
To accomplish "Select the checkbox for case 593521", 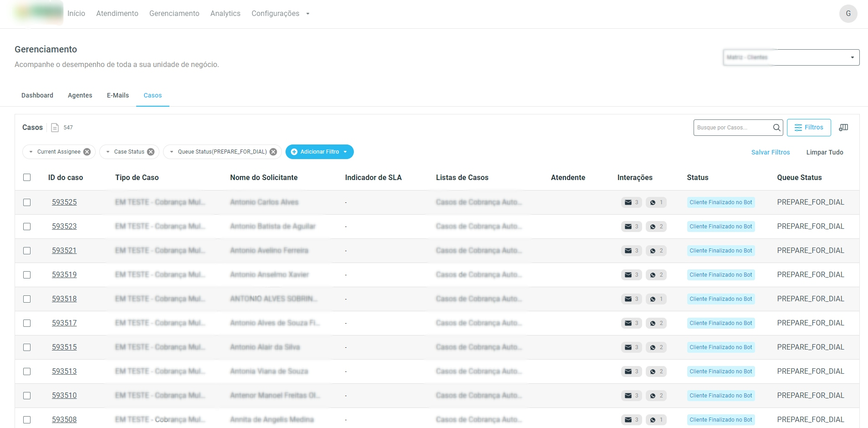I will tap(27, 251).
